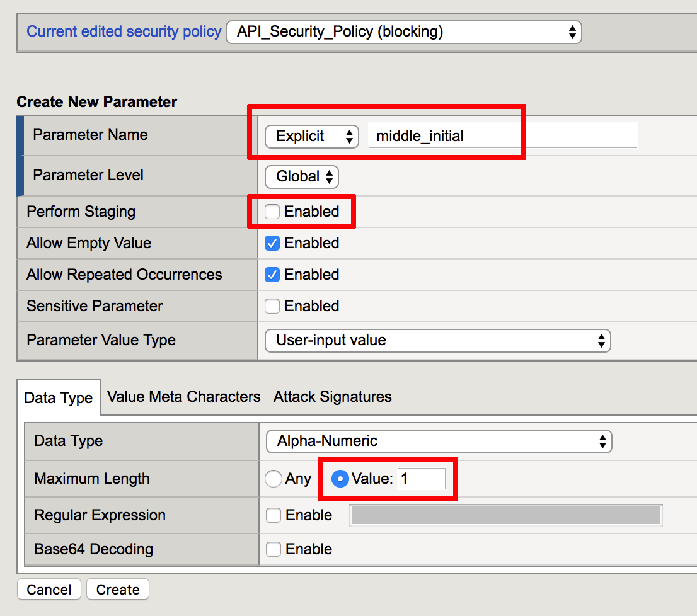Open the current edited security policy dropdown
The width and height of the screenshot is (697, 616).
point(403,32)
